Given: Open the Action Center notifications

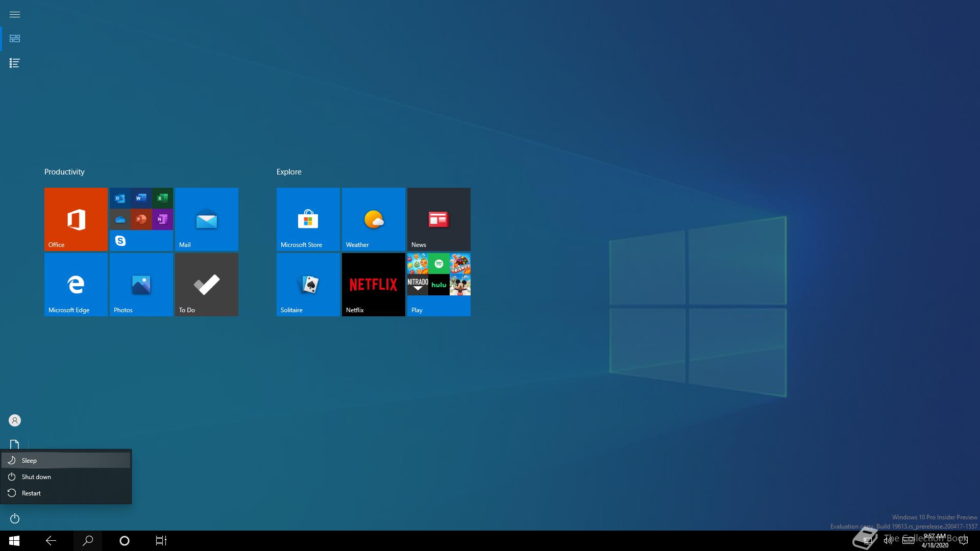Looking at the screenshot, I should (x=964, y=541).
